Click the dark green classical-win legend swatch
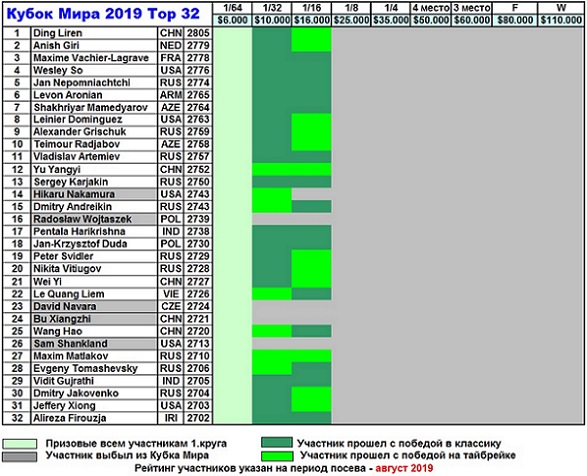The height and width of the screenshot is (476, 587). click(277, 442)
